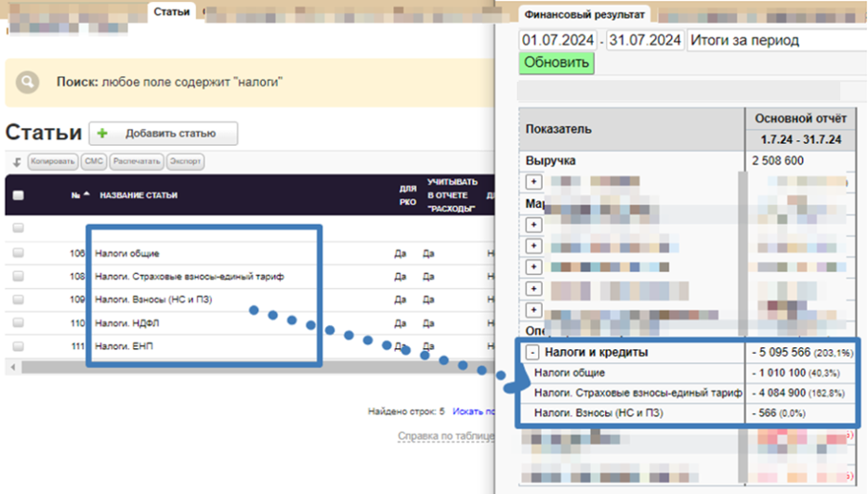Image resolution: width=868 pixels, height=494 pixels.
Task: Expand the first row under Выручка
Action: click(533, 181)
